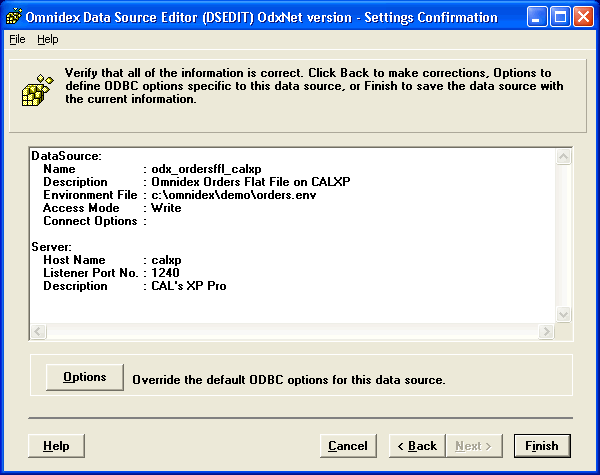Click the disabled Next button
The width and height of the screenshot is (600, 475).
tap(474, 446)
